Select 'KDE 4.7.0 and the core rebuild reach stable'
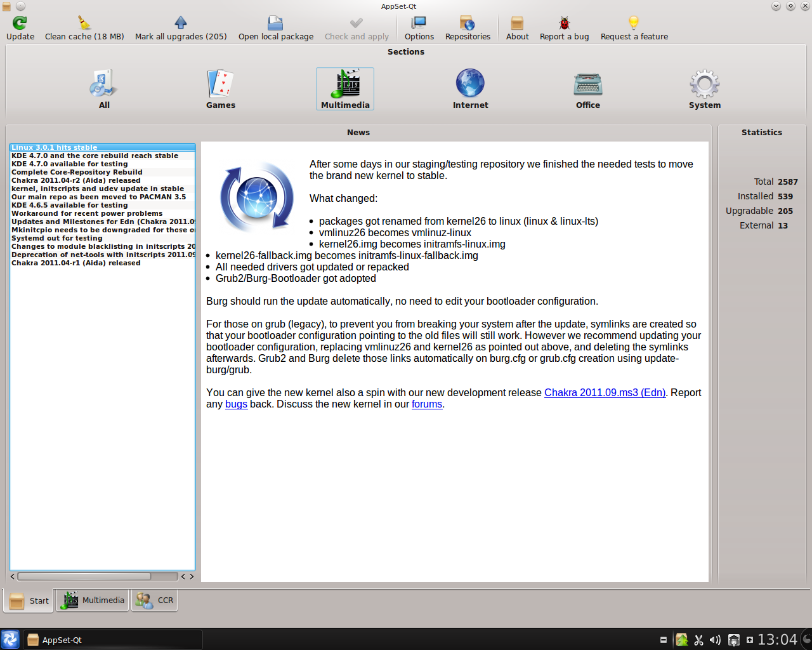Image resolution: width=812 pixels, height=650 pixels. (102, 156)
